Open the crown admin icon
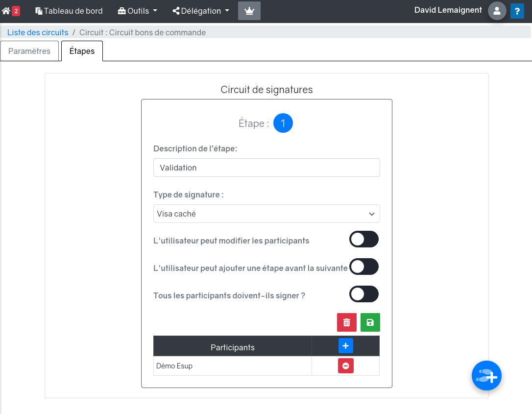Viewport: 532px width, 414px height. 249,11
